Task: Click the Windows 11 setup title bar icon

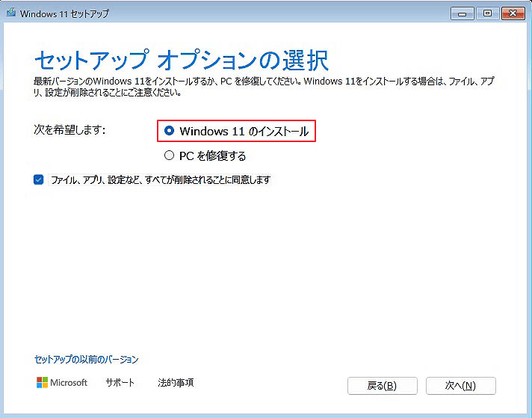Action: 11,13
